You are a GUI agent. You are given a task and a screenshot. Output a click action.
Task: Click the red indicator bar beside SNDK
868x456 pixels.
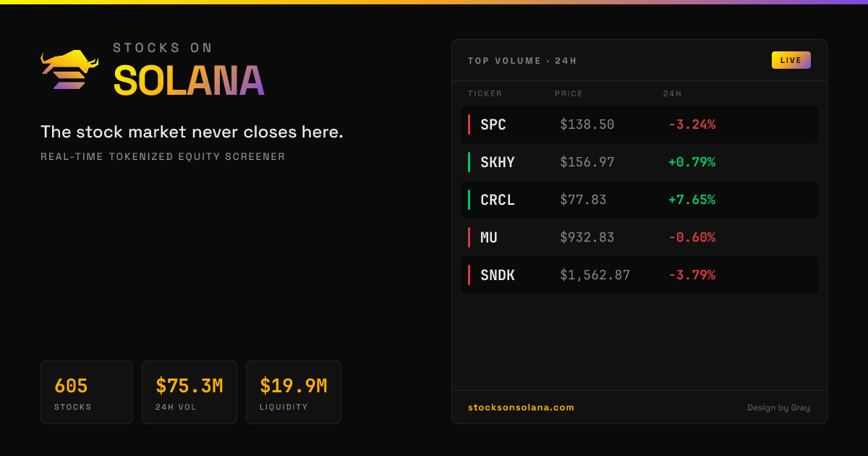(x=469, y=275)
